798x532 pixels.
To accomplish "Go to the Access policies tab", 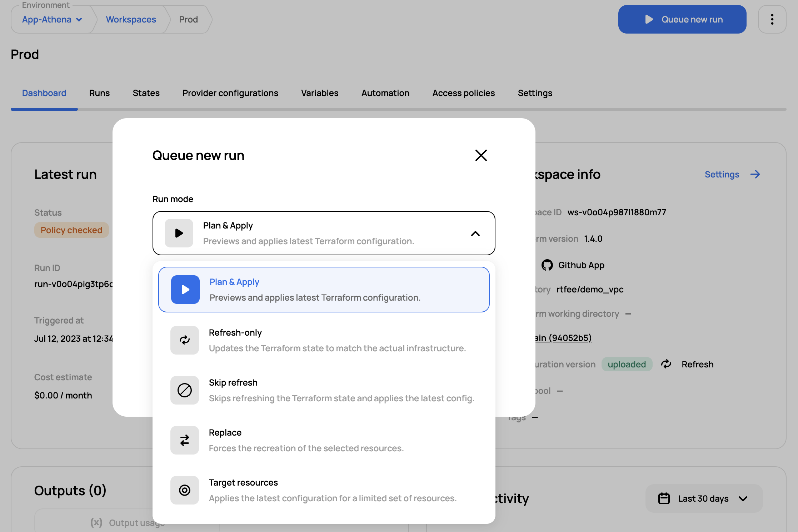I will [x=463, y=93].
